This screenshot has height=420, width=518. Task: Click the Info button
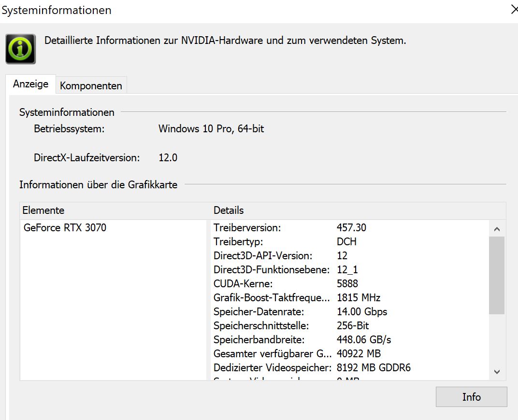(x=471, y=397)
